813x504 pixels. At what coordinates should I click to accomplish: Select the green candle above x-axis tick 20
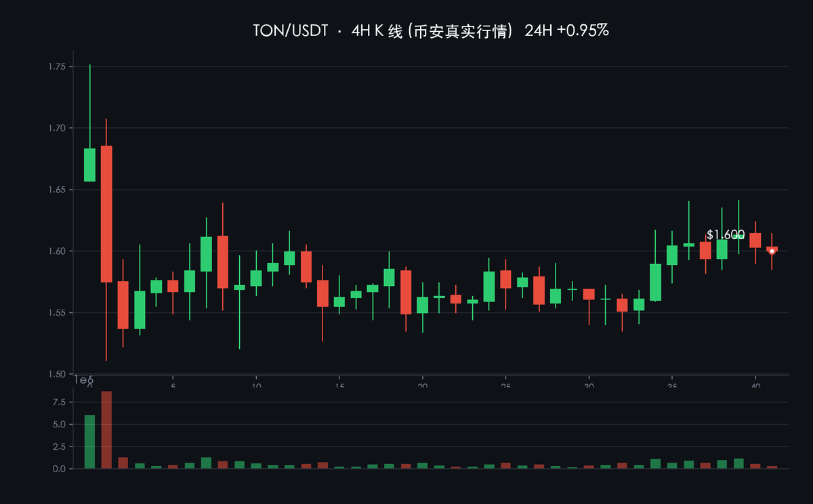[x=422, y=305]
